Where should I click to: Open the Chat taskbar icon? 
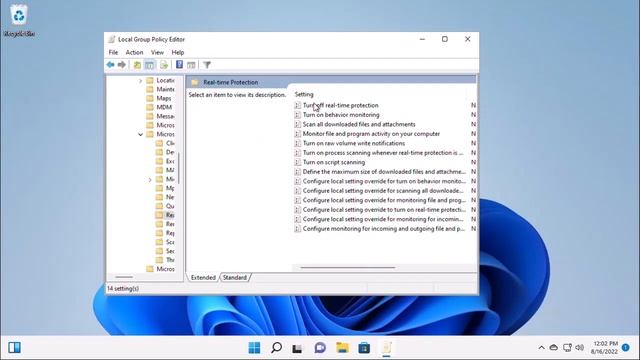click(x=320, y=348)
